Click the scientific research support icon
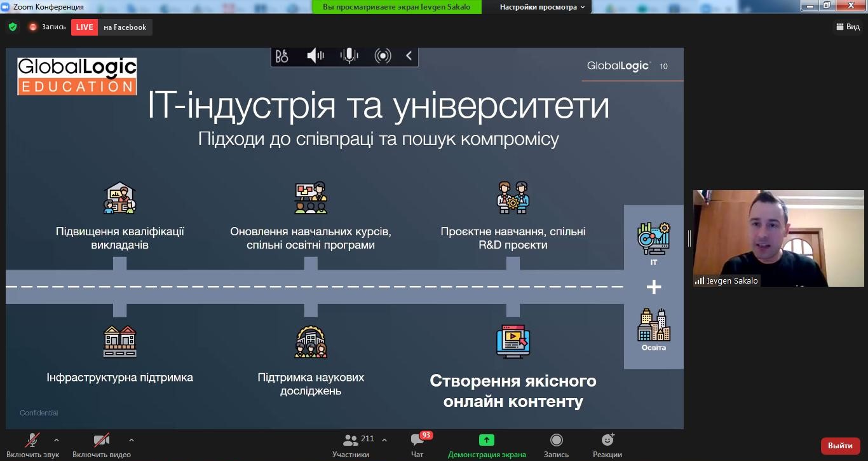 pos(311,342)
